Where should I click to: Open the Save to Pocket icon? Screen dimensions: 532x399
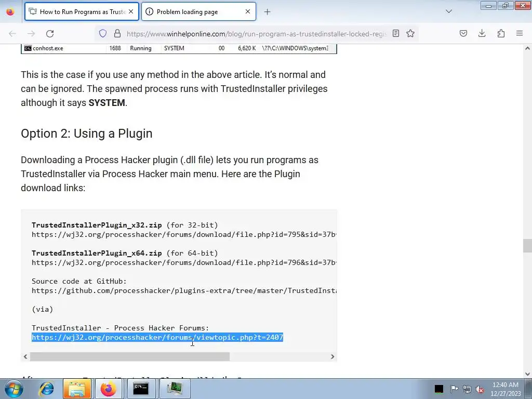tap(463, 33)
